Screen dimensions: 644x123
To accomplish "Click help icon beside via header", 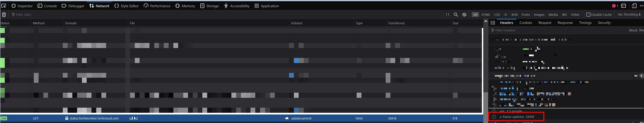I will pos(493,111).
